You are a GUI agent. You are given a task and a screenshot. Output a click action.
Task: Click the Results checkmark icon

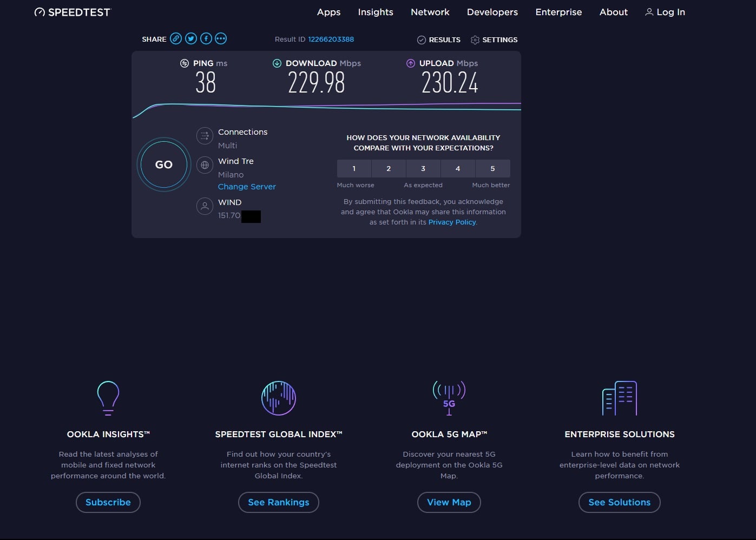click(422, 40)
